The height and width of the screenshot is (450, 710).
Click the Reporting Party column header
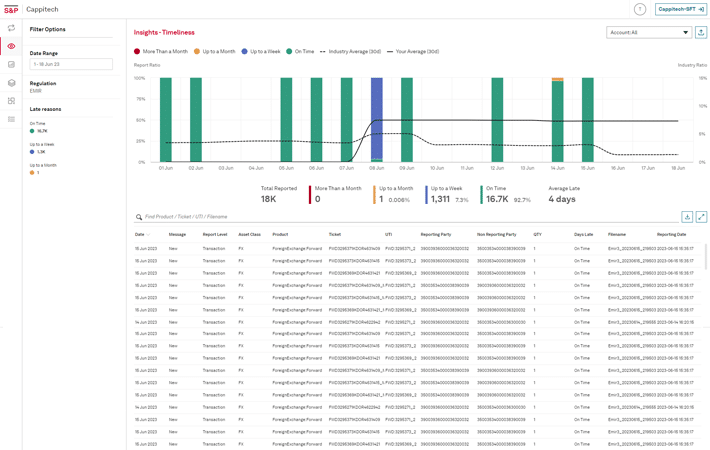tap(436, 235)
